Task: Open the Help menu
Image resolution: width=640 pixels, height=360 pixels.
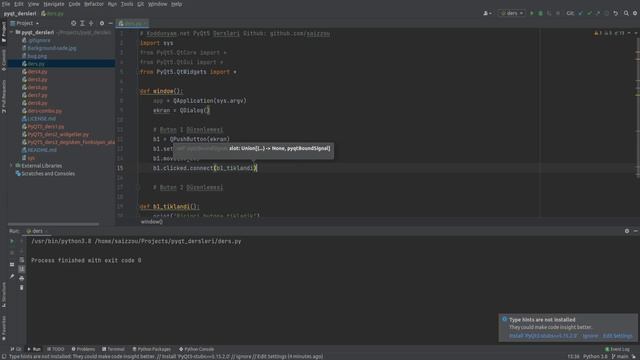Action: point(176,4)
